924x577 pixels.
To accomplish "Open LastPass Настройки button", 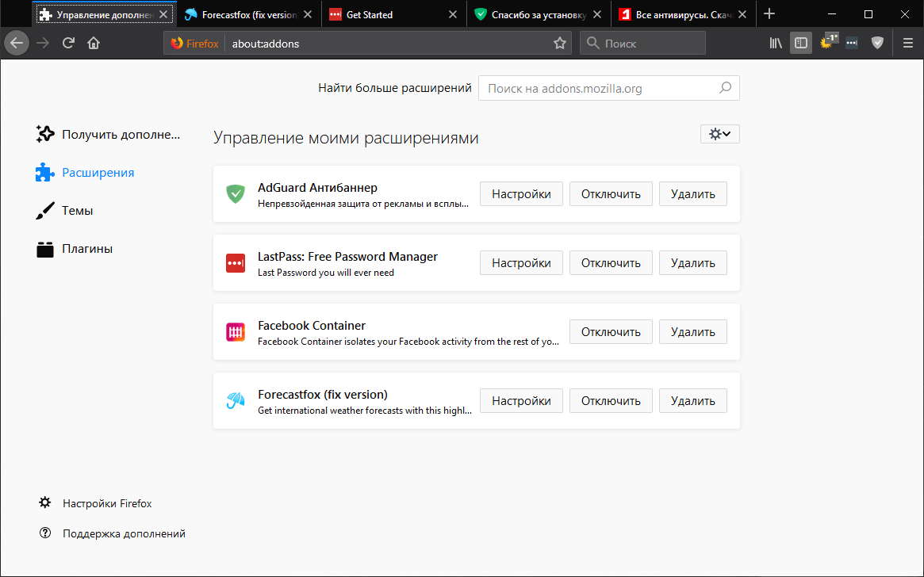I will [521, 262].
